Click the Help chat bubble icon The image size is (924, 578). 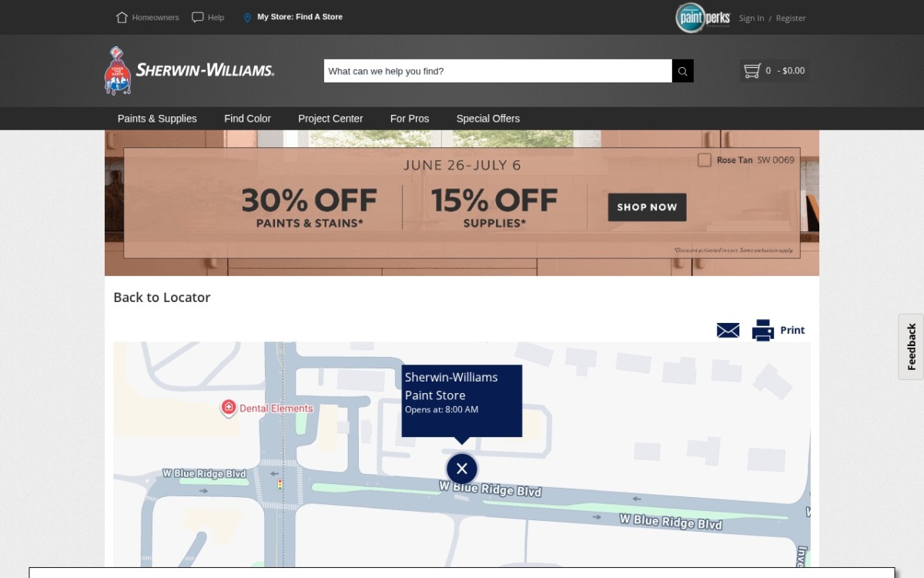pos(198,17)
